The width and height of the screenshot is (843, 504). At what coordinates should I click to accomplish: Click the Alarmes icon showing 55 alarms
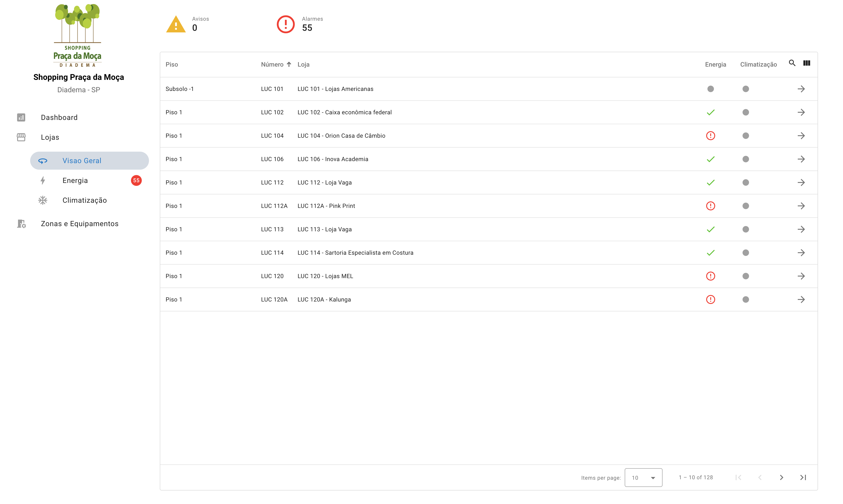tap(286, 24)
